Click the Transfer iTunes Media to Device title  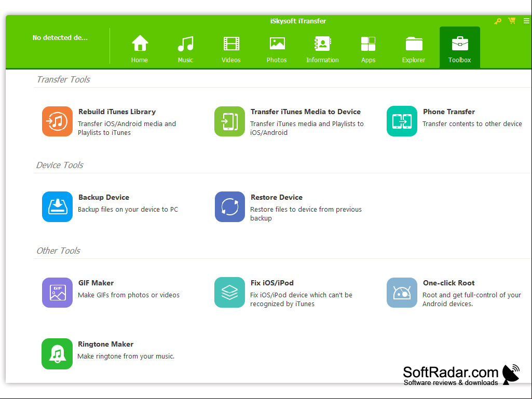coord(306,112)
